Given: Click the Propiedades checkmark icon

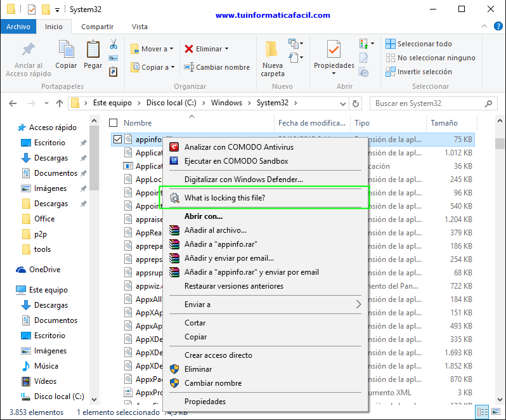Looking at the screenshot, I should tap(334, 49).
